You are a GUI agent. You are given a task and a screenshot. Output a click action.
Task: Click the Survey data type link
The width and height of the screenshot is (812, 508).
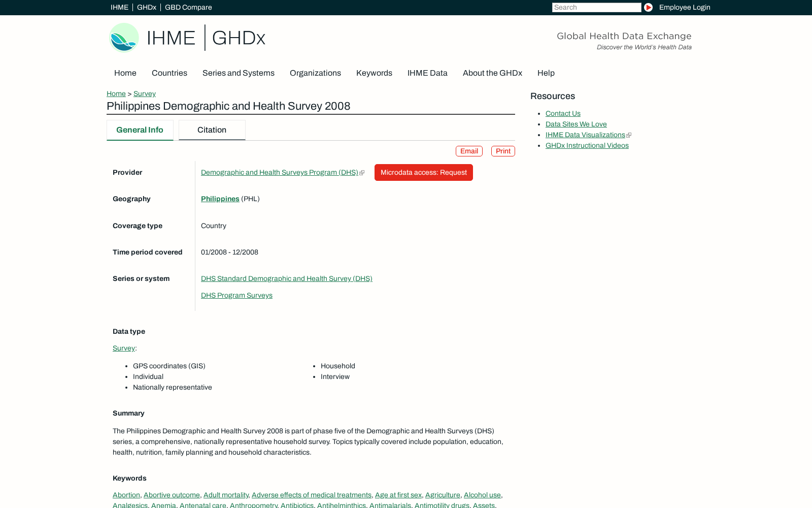(x=124, y=348)
